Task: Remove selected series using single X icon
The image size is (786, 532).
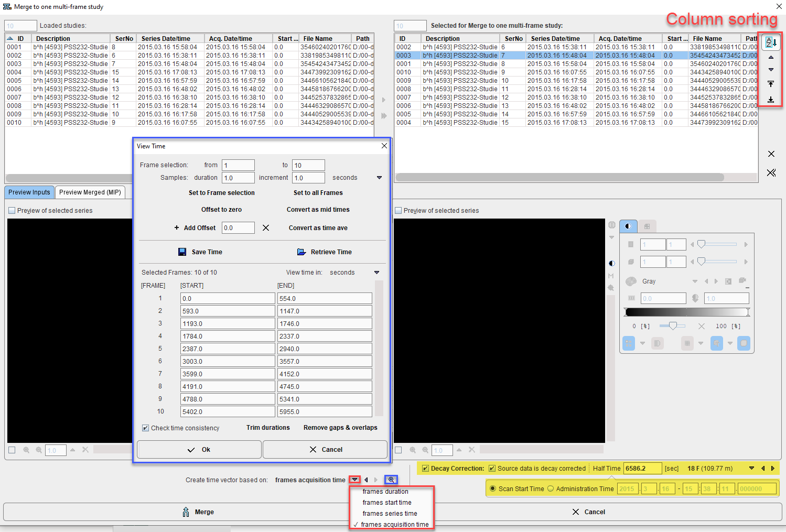Action: 771,154
